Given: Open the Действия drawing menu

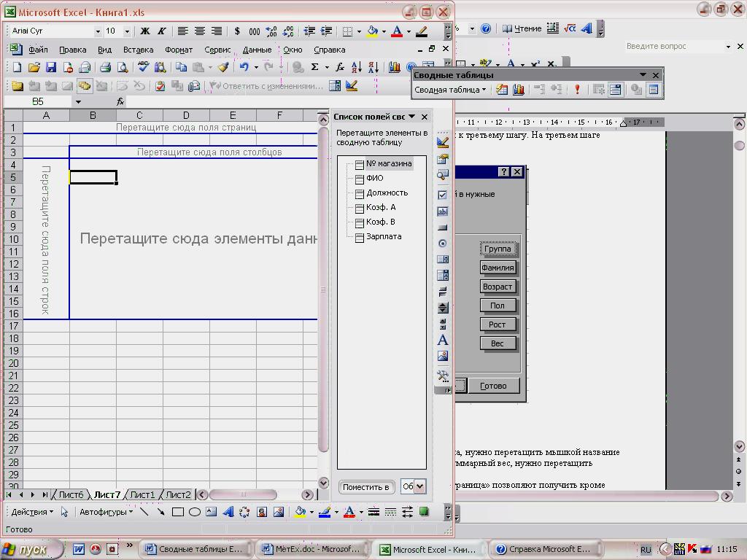Looking at the screenshot, I should 32,512.
